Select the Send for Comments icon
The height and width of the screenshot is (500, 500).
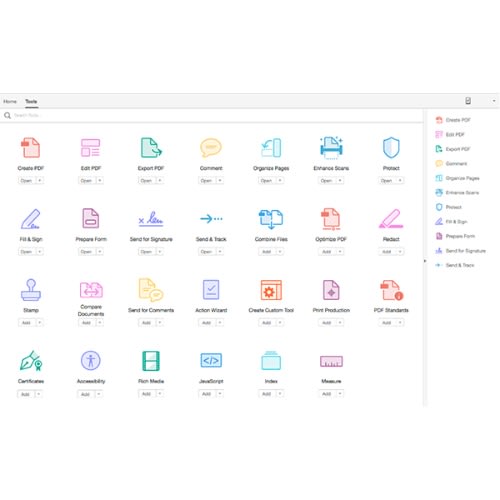pyautogui.click(x=151, y=289)
